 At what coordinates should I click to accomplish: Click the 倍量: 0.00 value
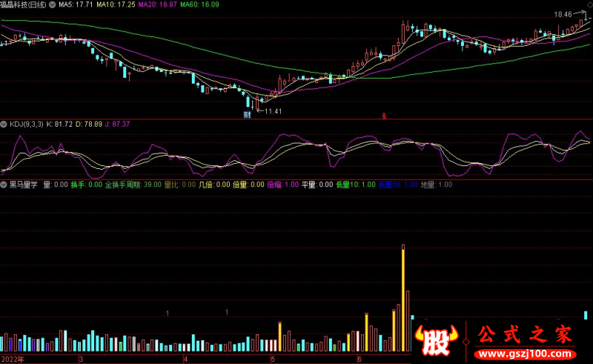point(248,185)
